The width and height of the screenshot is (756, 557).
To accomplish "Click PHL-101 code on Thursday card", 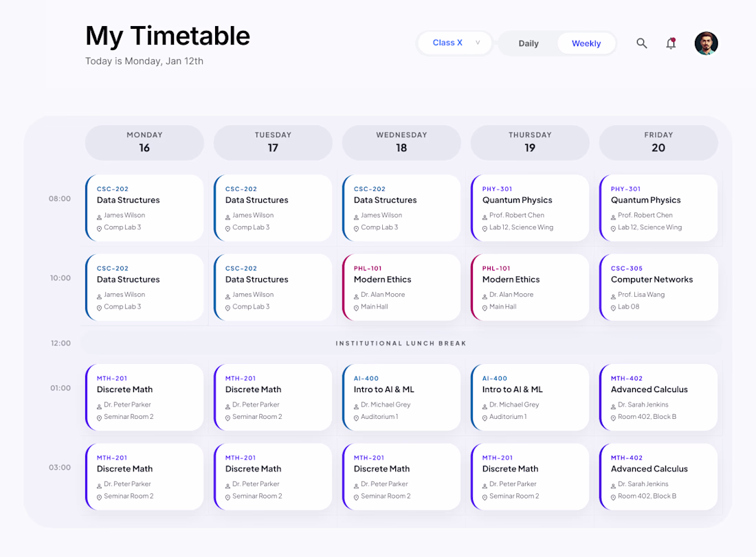I will click(x=496, y=269).
